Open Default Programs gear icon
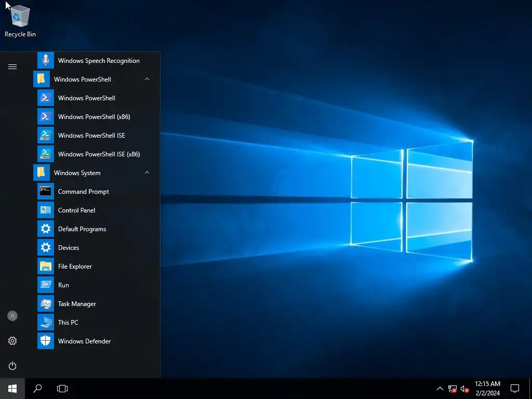Screen dimensions: 532x399 point(46,229)
